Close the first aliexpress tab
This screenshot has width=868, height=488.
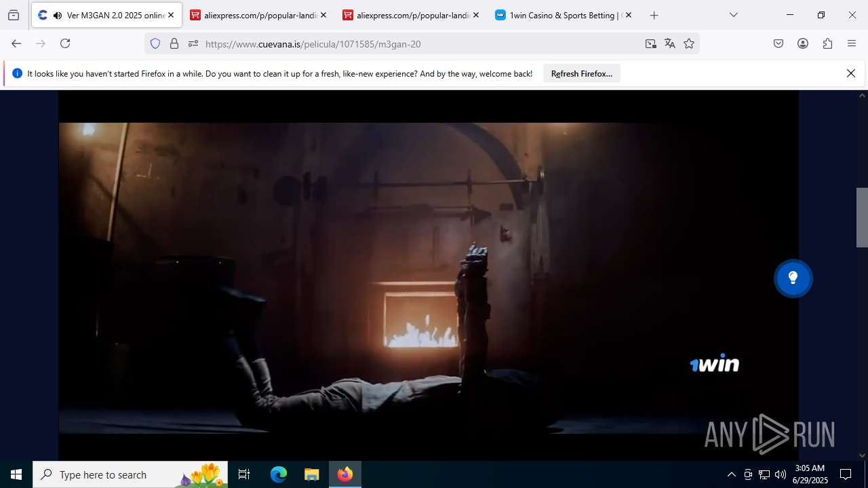coord(323,15)
